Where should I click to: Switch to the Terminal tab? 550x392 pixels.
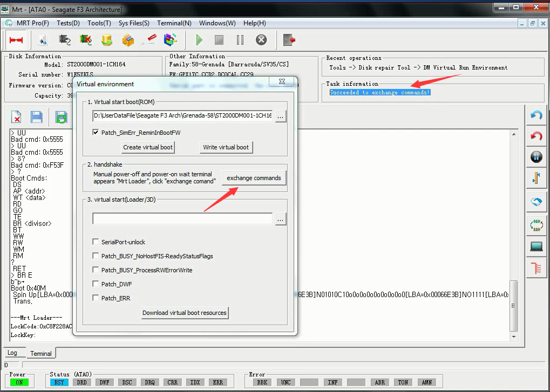[x=41, y=353]
